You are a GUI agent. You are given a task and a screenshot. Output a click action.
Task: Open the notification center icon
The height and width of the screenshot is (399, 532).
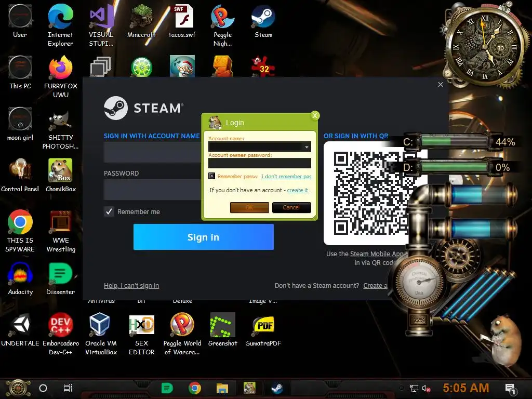(x=510, y=389)
